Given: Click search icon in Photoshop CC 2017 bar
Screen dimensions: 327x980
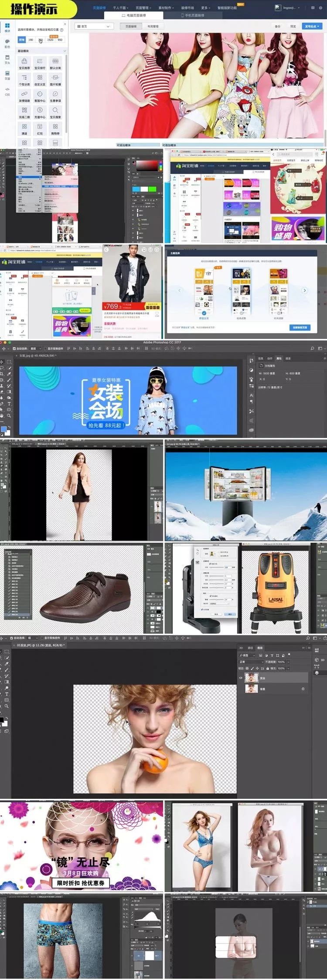Looking at the screenshot, I should click(x=312, y=348).
